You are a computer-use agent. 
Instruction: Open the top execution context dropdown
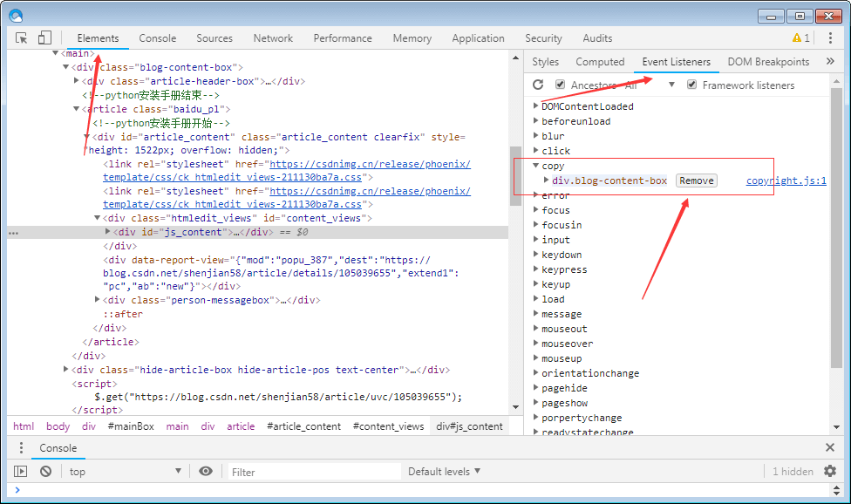click(125, 471)
